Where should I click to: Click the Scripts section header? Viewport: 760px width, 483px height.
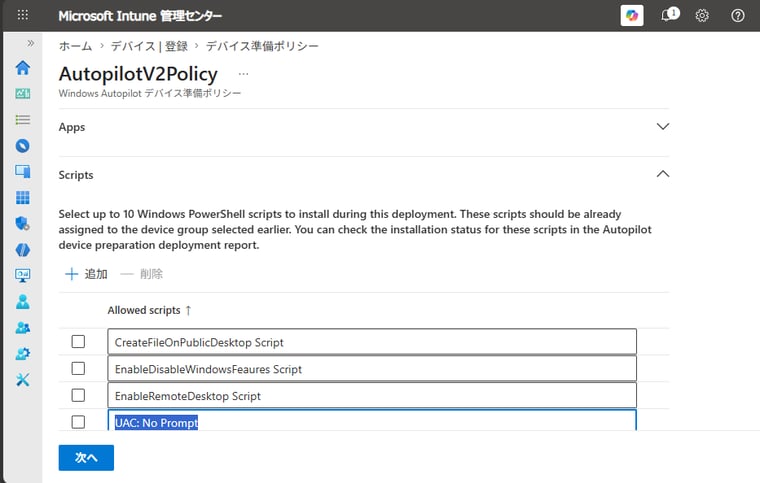pos(76,175)
